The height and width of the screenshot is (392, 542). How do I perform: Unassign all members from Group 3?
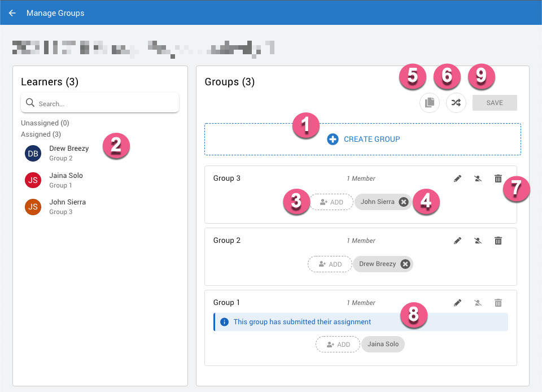click(x=478, y=178)
